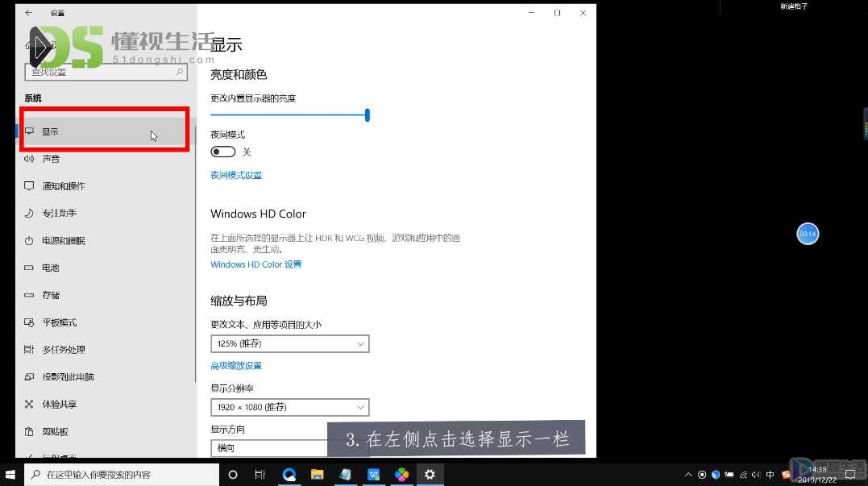
Task: Select 声音 (Sound) in the sidebar
Action: point(50,159)
